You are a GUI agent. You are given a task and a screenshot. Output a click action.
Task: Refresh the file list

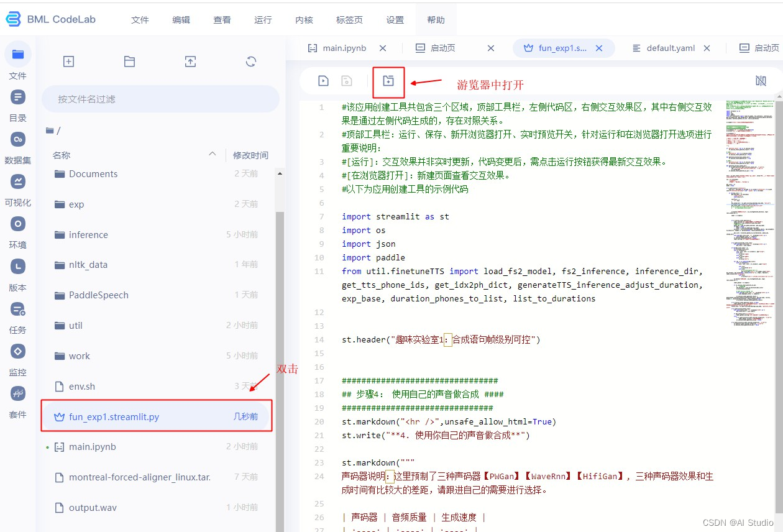click(x=251, y=62)
